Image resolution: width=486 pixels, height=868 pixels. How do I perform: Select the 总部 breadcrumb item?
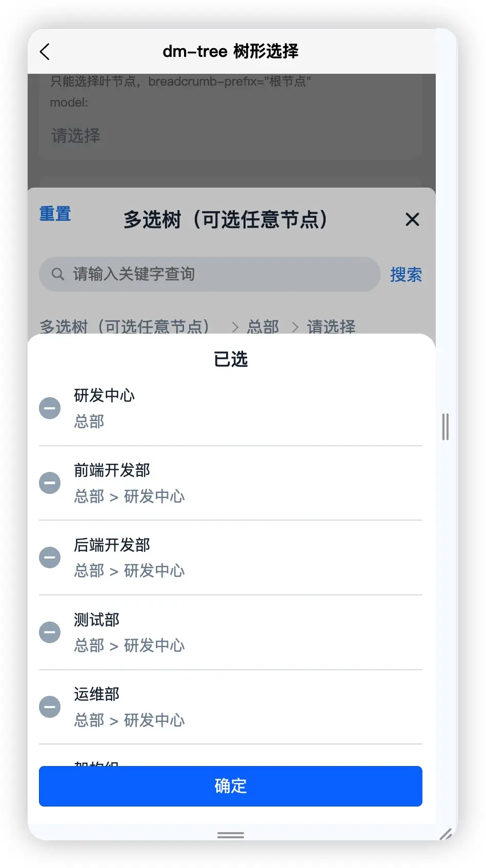click(263, 326)
